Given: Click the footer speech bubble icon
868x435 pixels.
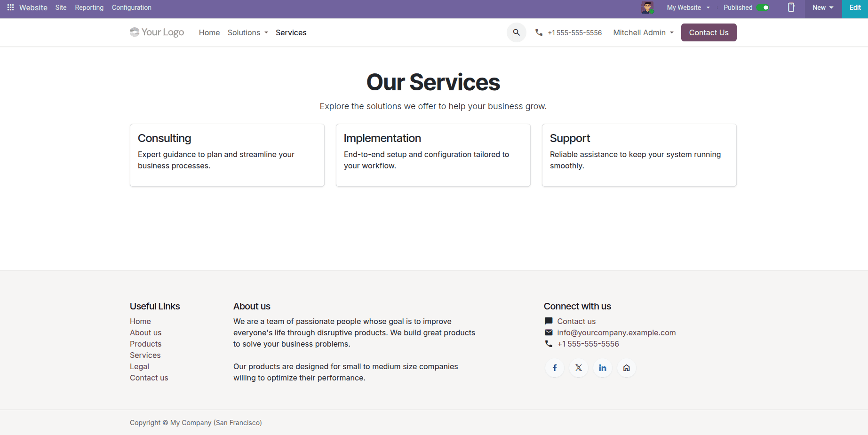Looking at the screenshot, I should [x=549, y=321].
